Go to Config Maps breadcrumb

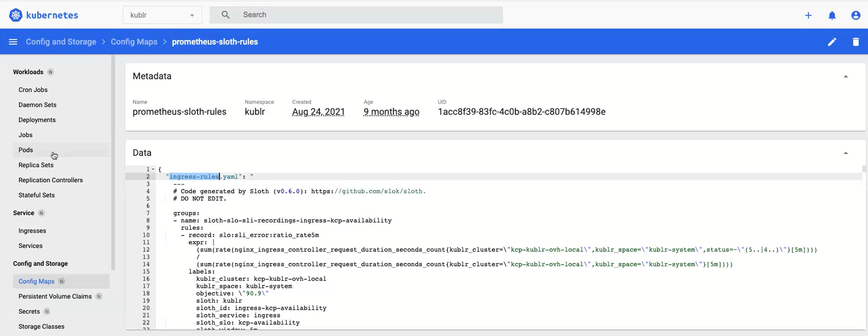tap(134, 42)
